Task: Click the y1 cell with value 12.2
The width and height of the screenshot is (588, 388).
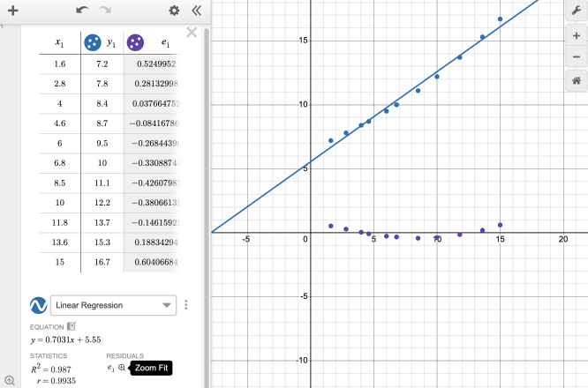Action: click(x=102, y=204)
